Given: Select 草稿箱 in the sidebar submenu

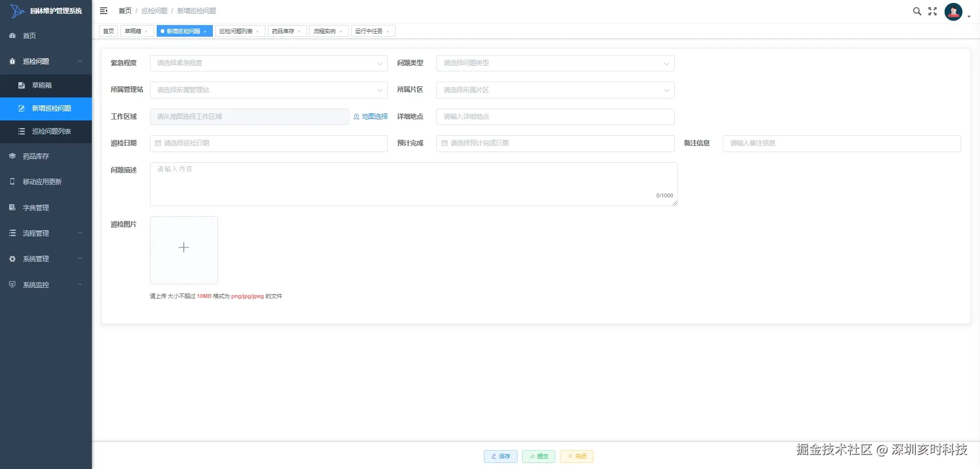Looking at the screenshot, I should click(46, 85).
